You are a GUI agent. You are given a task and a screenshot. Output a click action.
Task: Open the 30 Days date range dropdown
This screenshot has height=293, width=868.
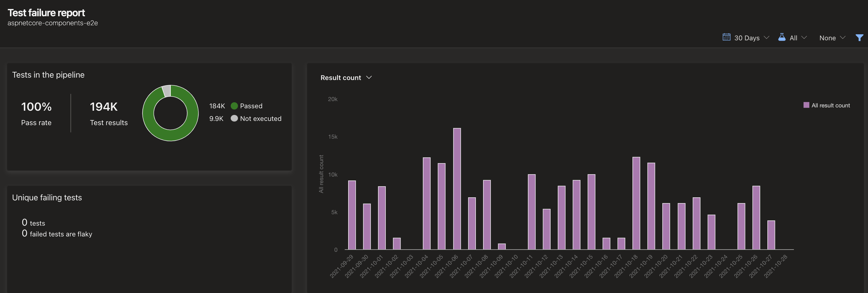(x=747, y=37)
